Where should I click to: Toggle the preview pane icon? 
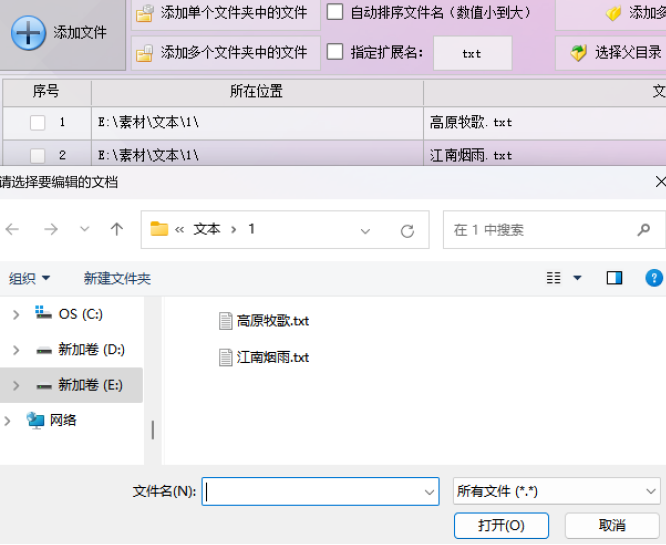[614, 278]
